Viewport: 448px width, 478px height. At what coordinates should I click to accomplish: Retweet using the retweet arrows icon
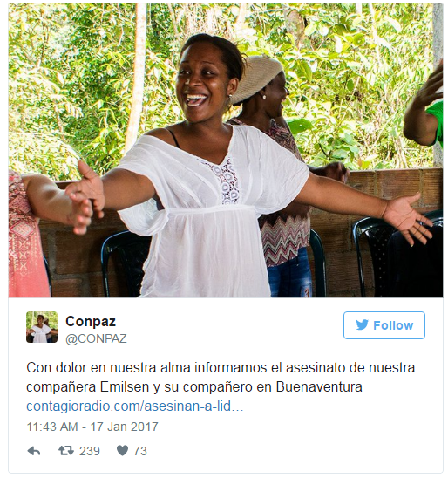pyautogui.click(x=66, y=451)
